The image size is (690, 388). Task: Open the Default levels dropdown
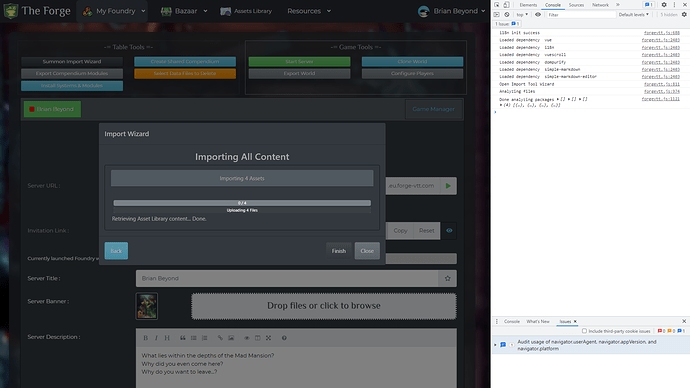point(634,15)
